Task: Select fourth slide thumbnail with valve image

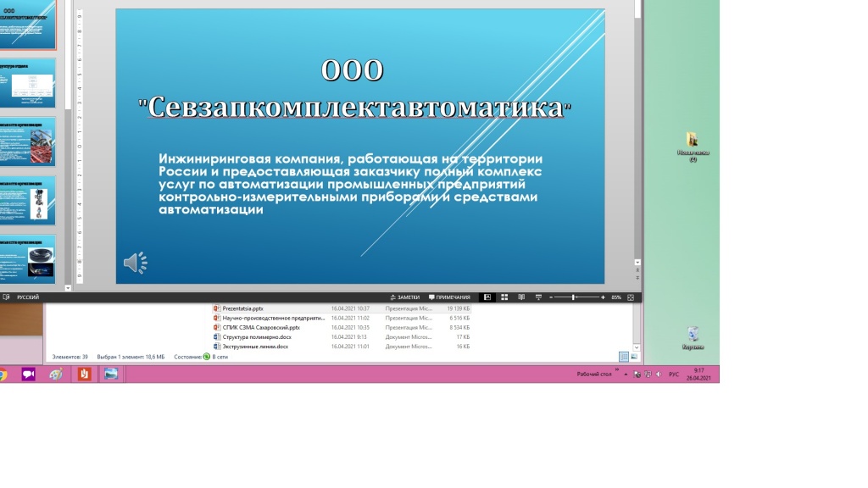Action: (x=28, y=201)
